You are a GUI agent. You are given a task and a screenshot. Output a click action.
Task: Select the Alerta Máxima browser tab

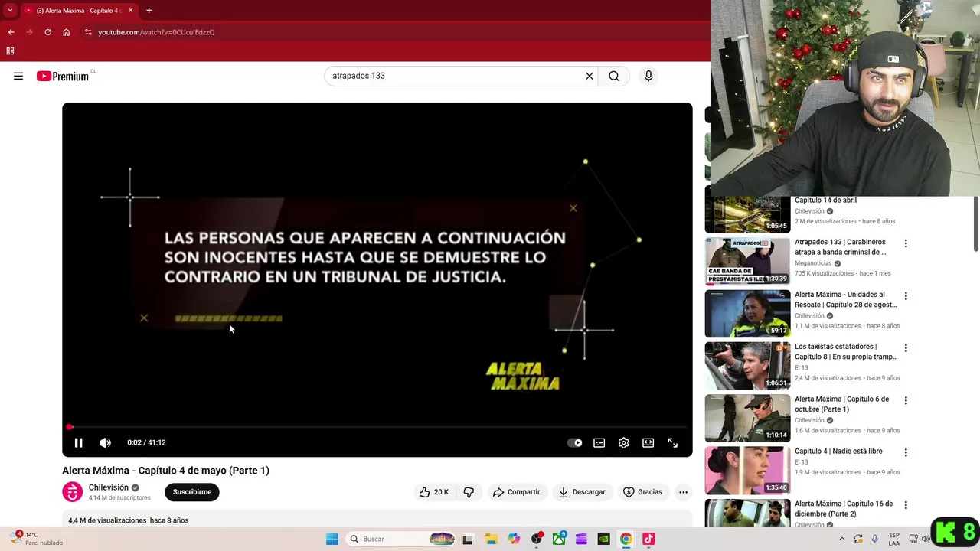click(x=78, y=11)
